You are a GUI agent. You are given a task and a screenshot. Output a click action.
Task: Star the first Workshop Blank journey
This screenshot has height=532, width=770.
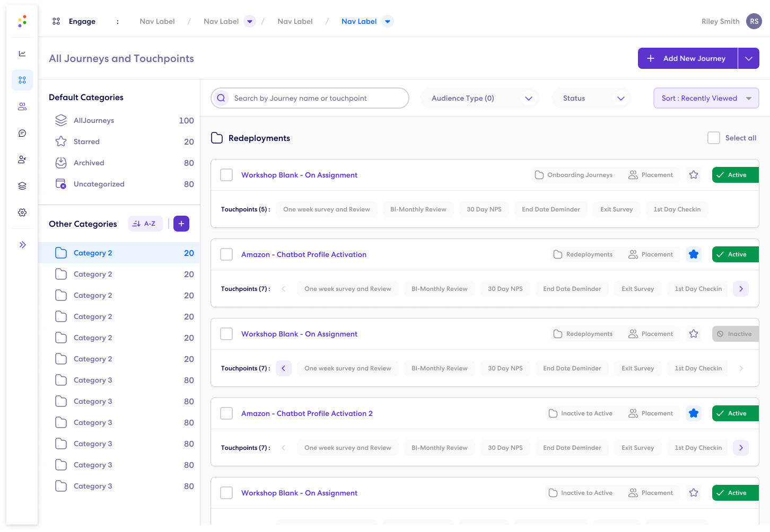tap(693, 175)
